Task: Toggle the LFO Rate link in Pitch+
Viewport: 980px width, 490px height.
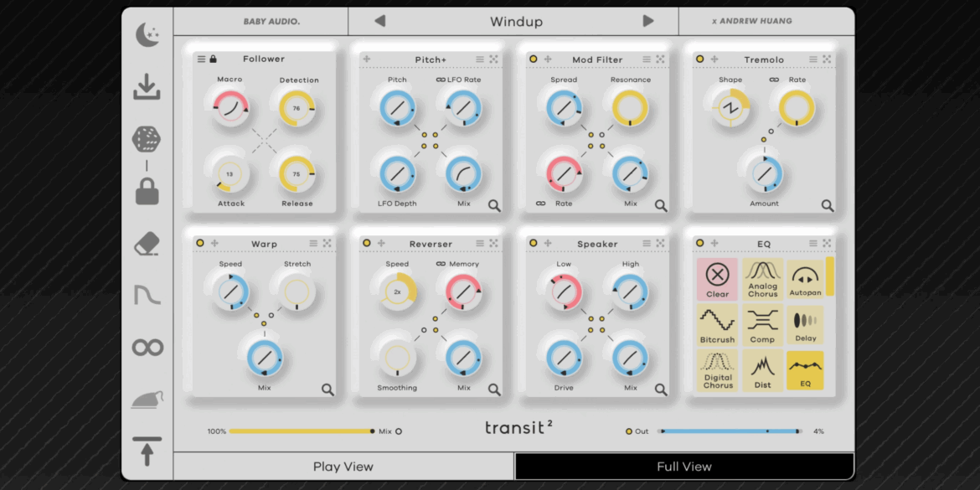Action: 440,80
